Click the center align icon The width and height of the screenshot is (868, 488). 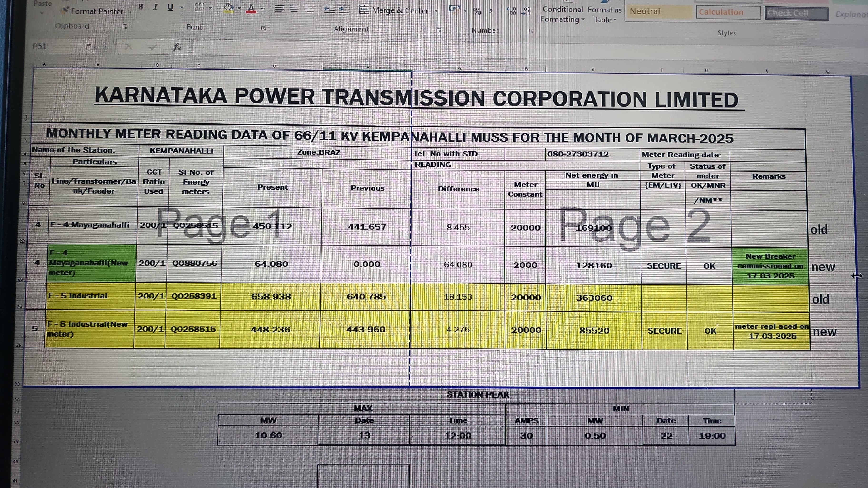click(x=294, y=9)
